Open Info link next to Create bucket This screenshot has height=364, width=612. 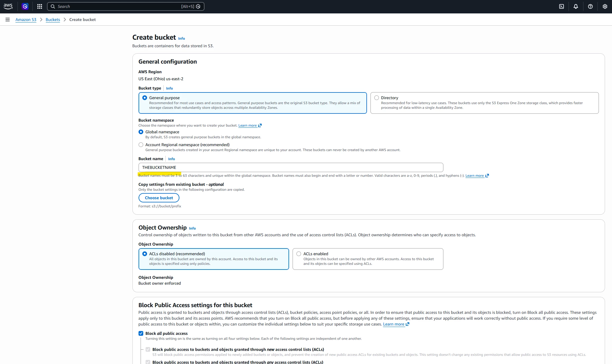coord(181,38)
